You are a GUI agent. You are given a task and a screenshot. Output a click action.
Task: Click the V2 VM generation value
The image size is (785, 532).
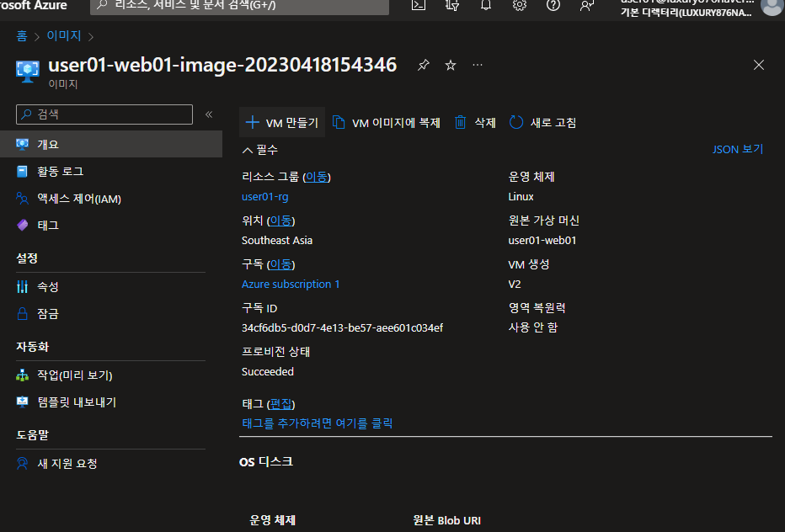[514, 285]
